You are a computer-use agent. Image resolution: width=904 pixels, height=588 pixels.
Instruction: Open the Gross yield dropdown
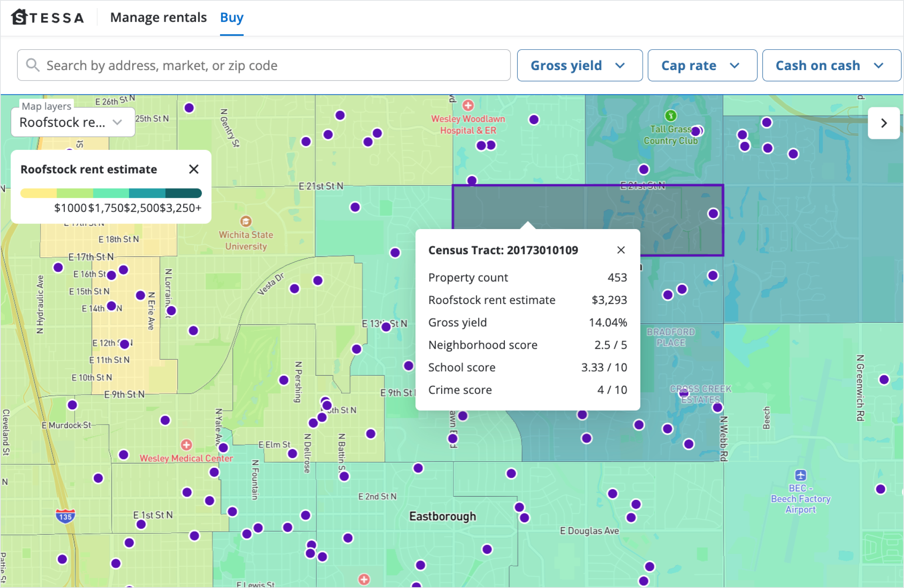point(579,65)
